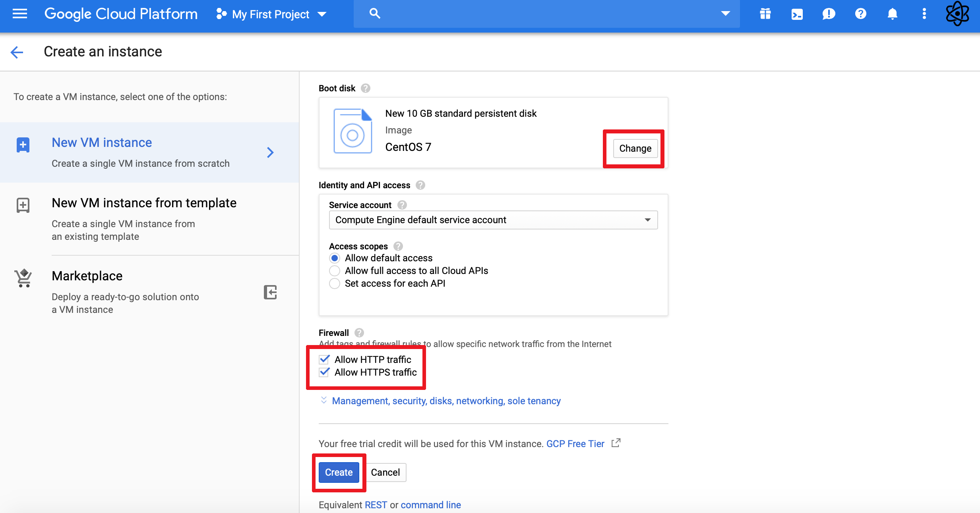This screenshot has width=980, height=513.
Task: Toggle Allow HTTPS traffic checkbox
Action: coord(324,372)
